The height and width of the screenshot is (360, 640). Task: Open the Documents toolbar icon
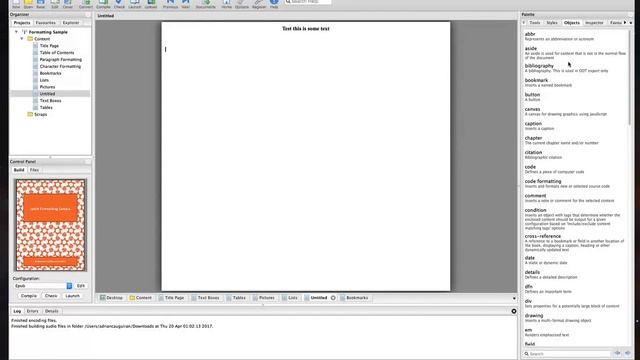pos(206,4)
